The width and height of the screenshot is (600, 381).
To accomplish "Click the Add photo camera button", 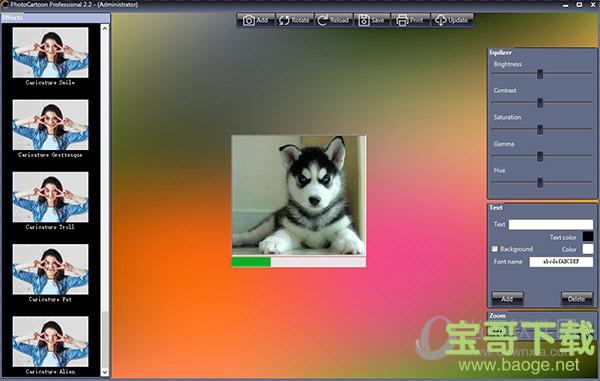I will click(256, 20).
